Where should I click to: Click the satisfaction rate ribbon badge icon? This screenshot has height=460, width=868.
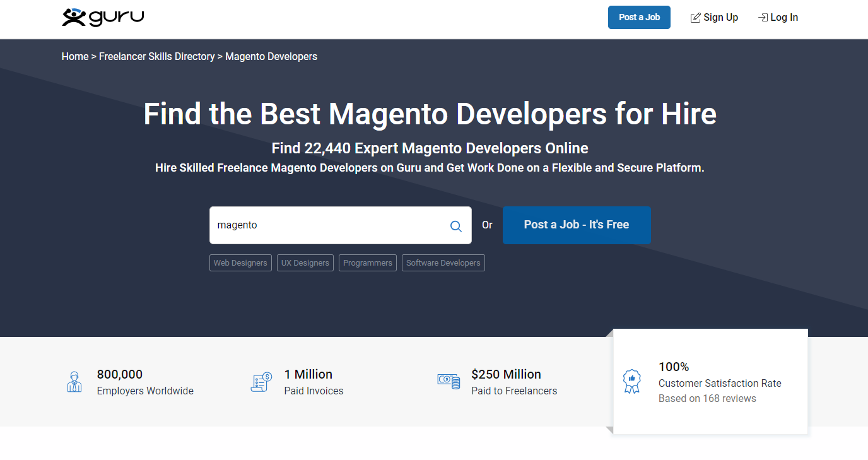[631, 382]
